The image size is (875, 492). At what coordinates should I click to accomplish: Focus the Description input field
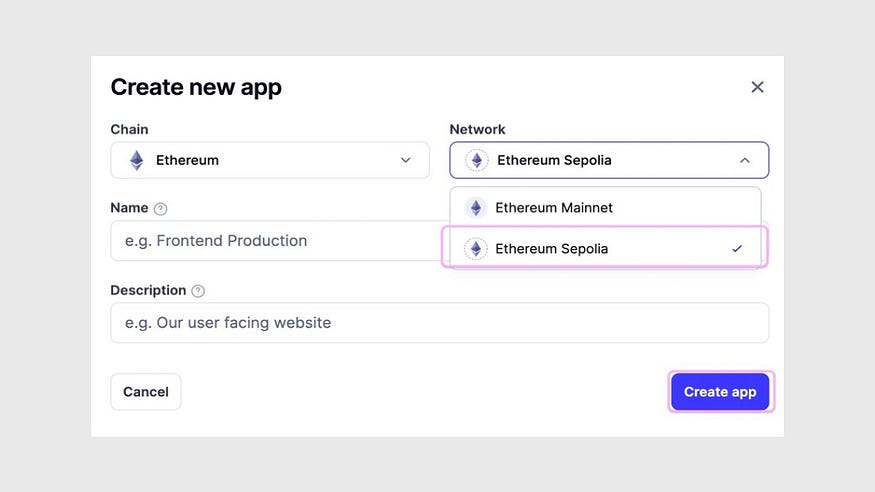point(440,322)
